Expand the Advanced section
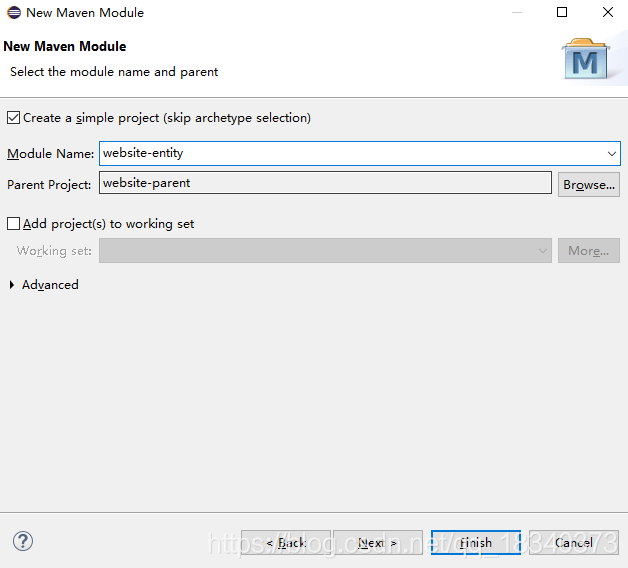 (12, 285)
